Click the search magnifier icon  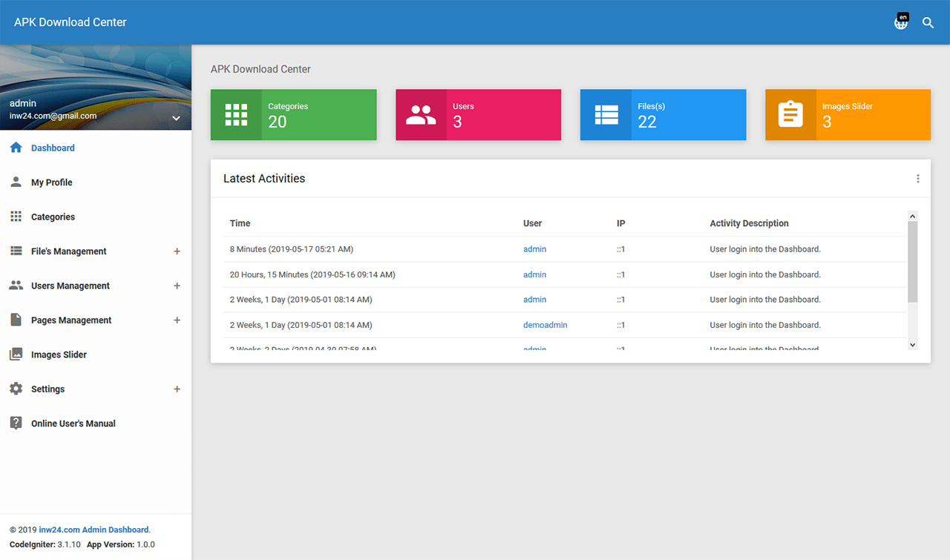pos(928,22)
